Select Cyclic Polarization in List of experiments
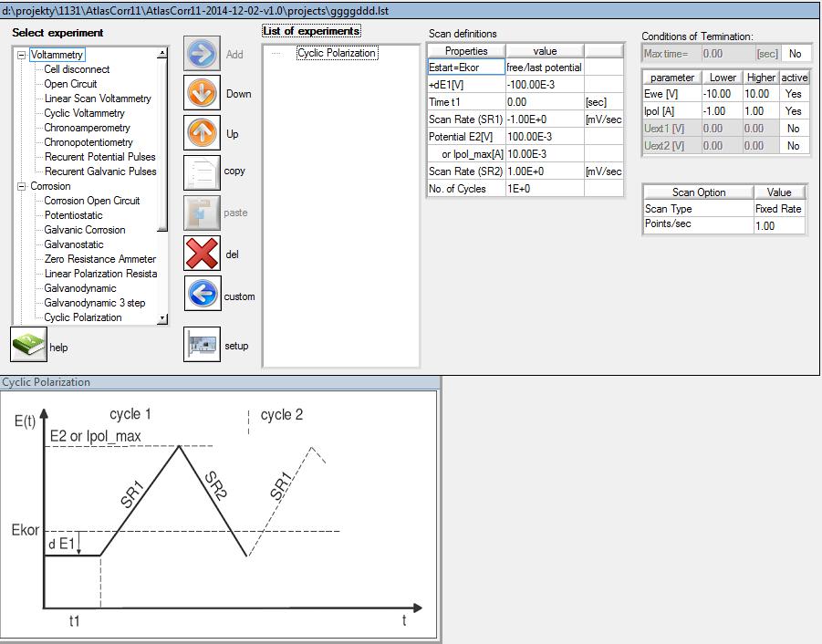The width and height of the screenshot is (822, 644). 337,53
